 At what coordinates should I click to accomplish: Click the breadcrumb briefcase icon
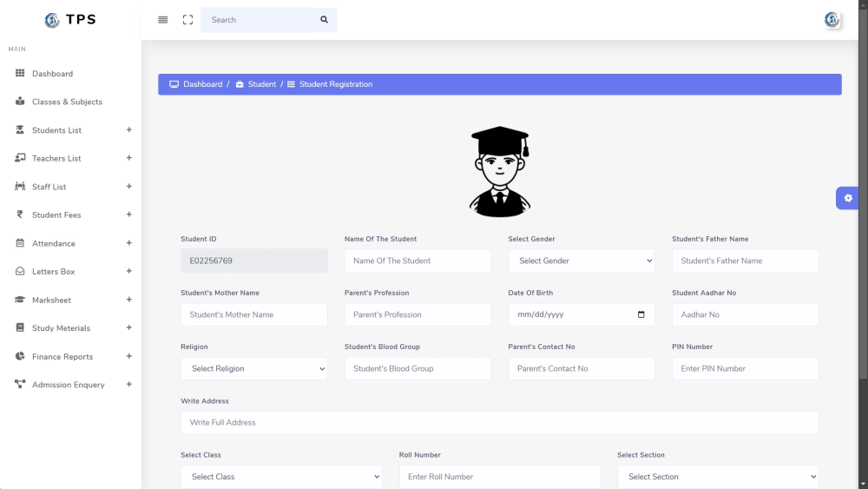tap(240, 84)
